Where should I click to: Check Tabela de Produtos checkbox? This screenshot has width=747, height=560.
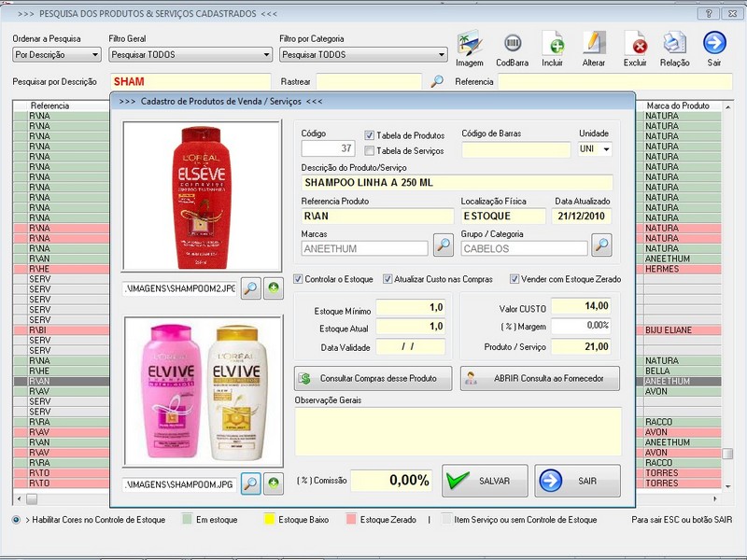[369, 135]
